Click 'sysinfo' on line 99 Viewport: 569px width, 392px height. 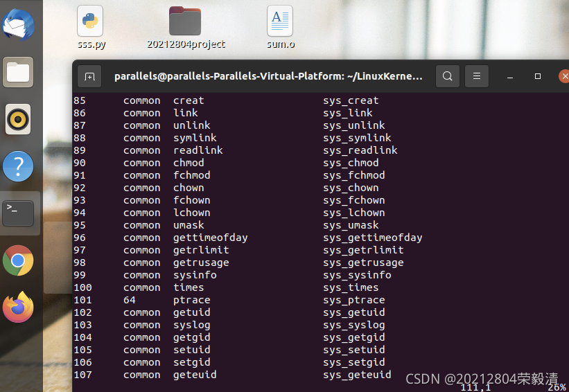195,275
